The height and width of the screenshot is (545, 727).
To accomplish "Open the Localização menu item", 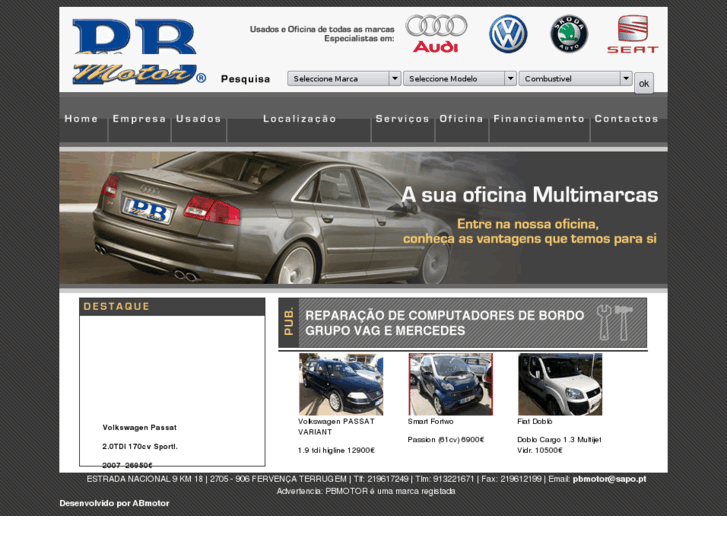I will [x=300, y=119].
